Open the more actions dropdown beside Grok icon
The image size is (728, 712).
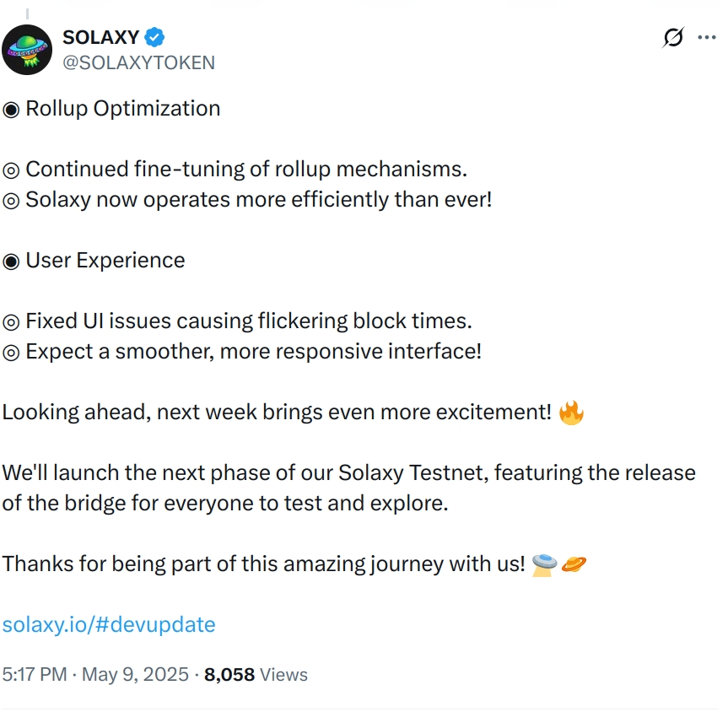(709, 37)
